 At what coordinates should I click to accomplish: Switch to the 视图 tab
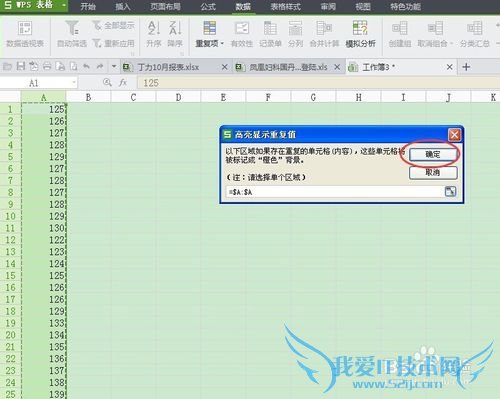[363, 6]
